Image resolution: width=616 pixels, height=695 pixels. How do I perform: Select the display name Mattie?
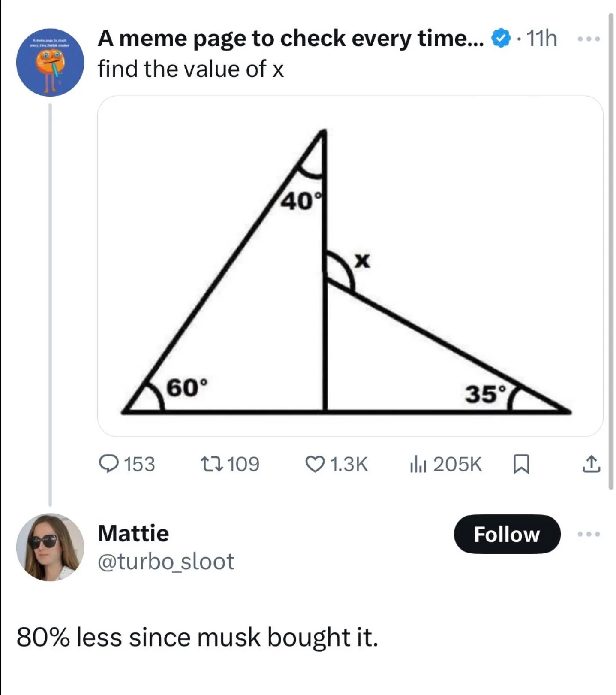[133, 533]
